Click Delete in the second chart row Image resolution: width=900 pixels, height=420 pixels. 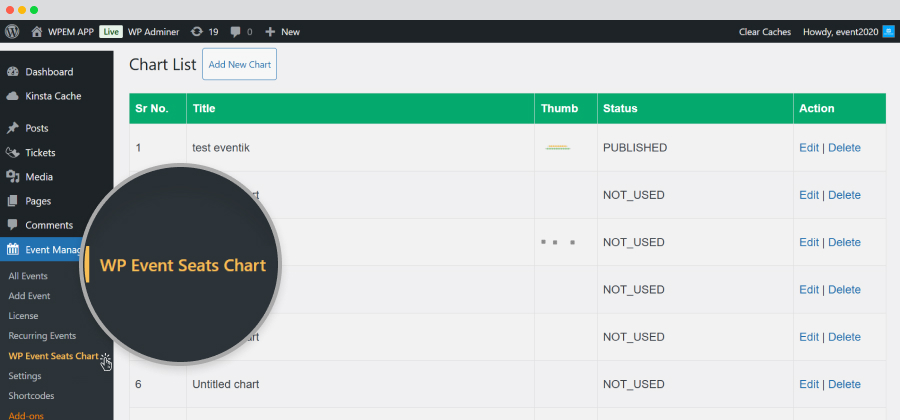pos(844,195)
